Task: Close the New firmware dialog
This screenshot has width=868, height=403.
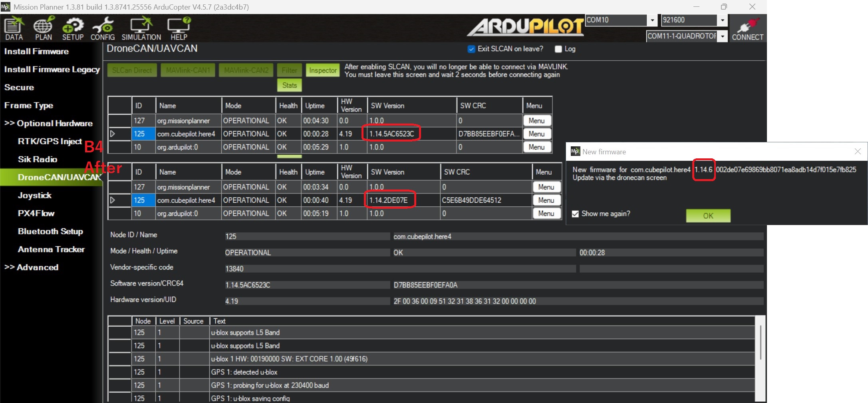Action: coord(858,152)
